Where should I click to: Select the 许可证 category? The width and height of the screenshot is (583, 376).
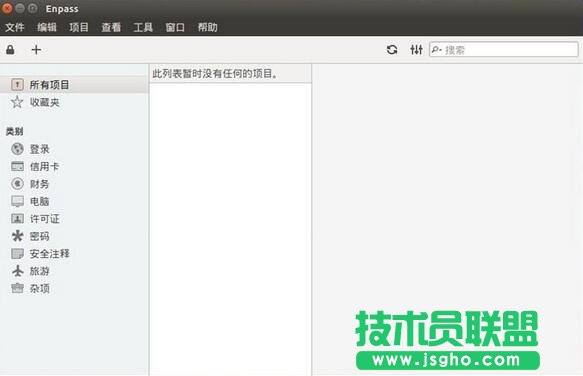point(45,219)
